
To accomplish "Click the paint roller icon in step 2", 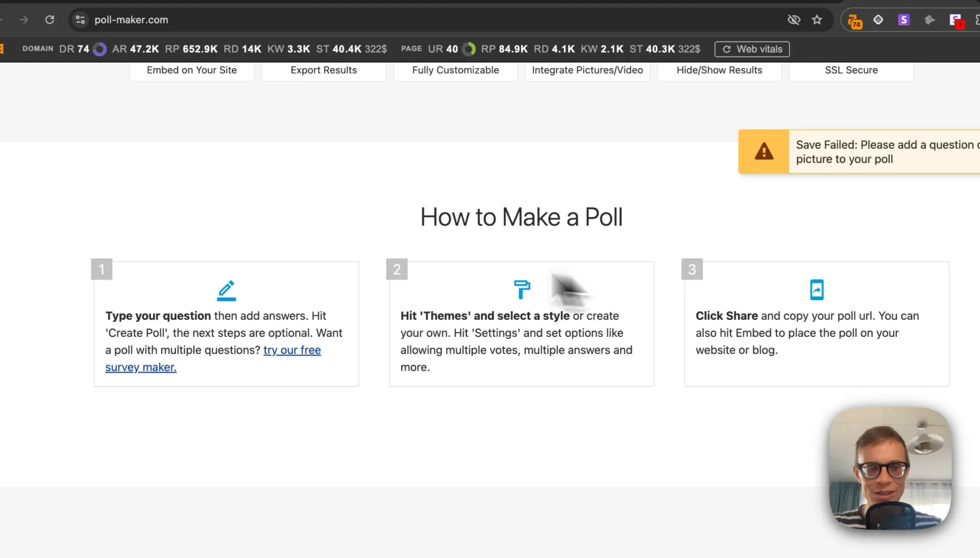I will [522, 290].
